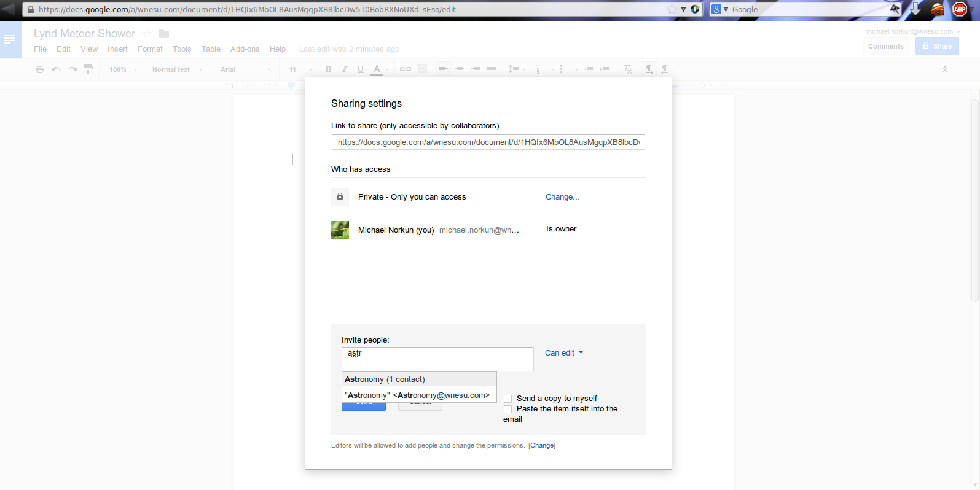This screenshot has width=980, height=490.
Task: Click the browser Downloads arrow icon
Action: (x=915, y=9)
